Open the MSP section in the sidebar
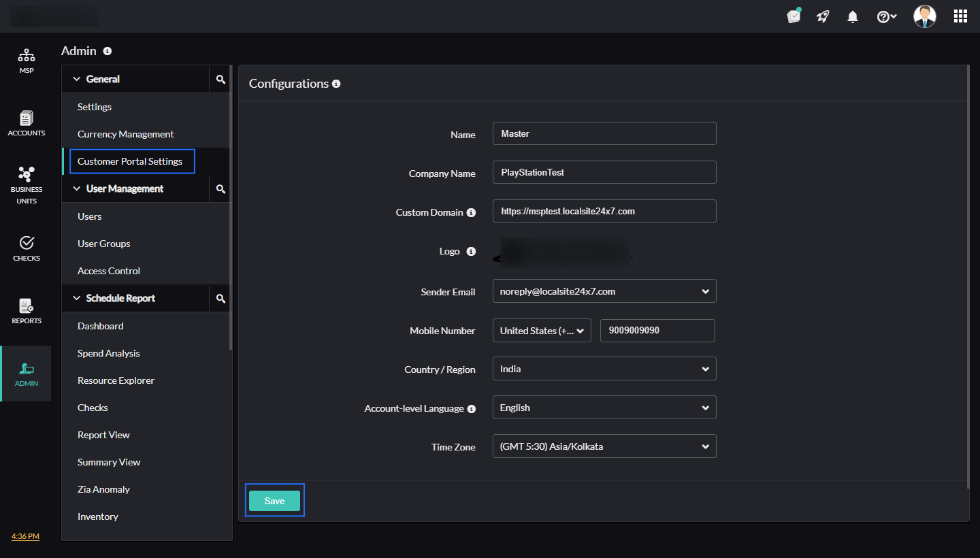Screen dimensions: 980x558 pos(26,61)
